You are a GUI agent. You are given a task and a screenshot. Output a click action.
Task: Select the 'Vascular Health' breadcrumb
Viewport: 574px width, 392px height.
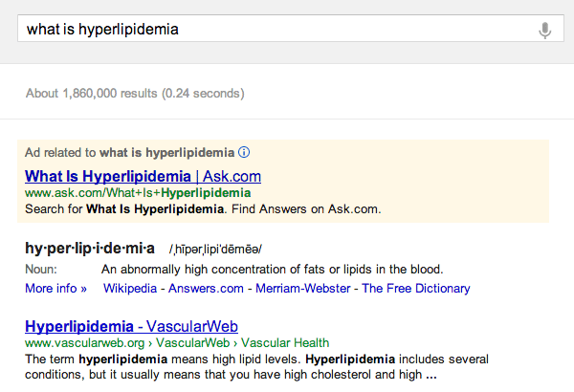[x=284, y=342]
